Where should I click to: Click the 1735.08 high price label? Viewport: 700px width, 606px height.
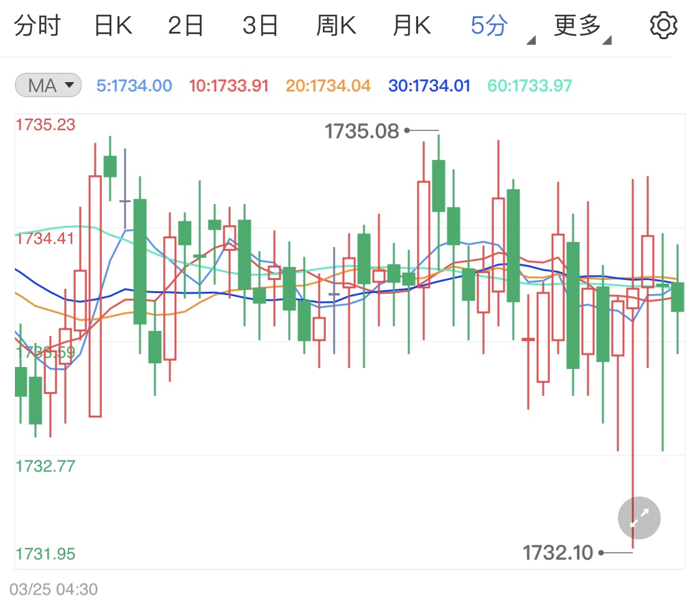pos(362,131)
